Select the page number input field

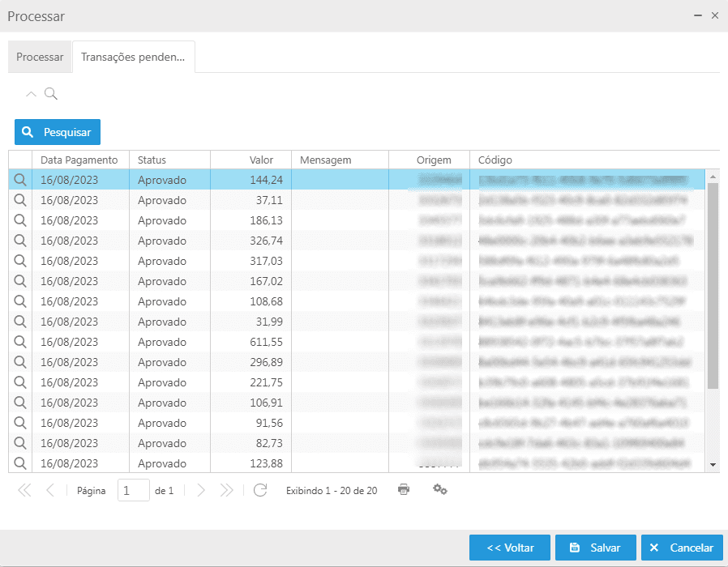pyautogui.click(x=133, y=490)
